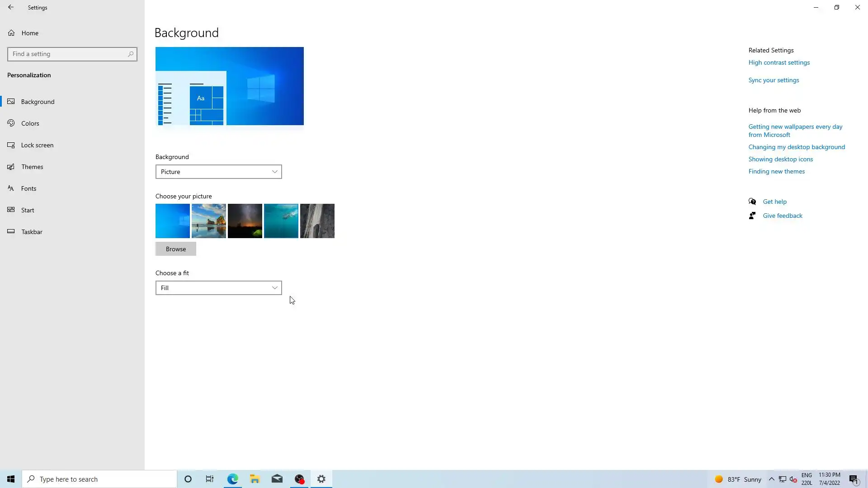Screen dimensions: 868x488
Task: Click inside the Find a setting field
Action: [68, 54]
